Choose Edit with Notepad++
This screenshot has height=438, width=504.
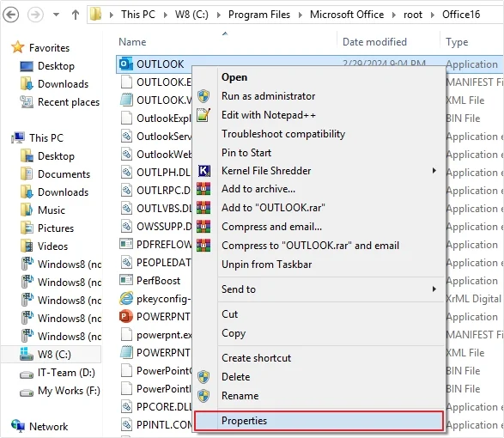coord(319,115)
